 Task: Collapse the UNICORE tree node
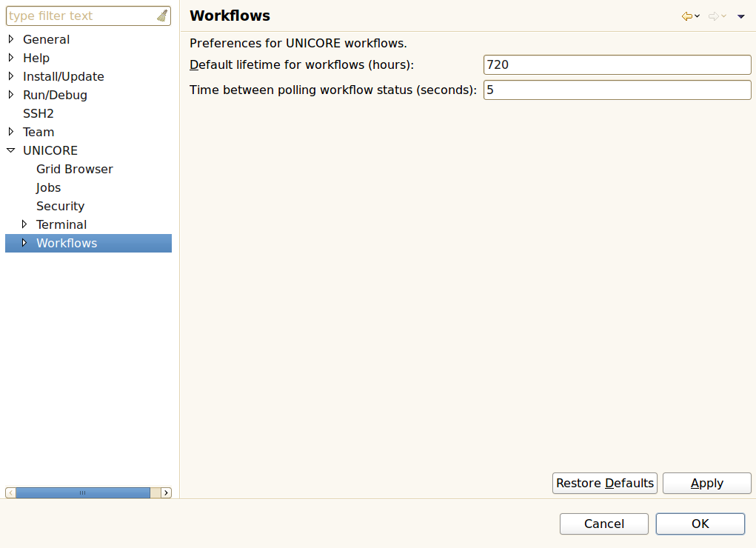[11, 150]
